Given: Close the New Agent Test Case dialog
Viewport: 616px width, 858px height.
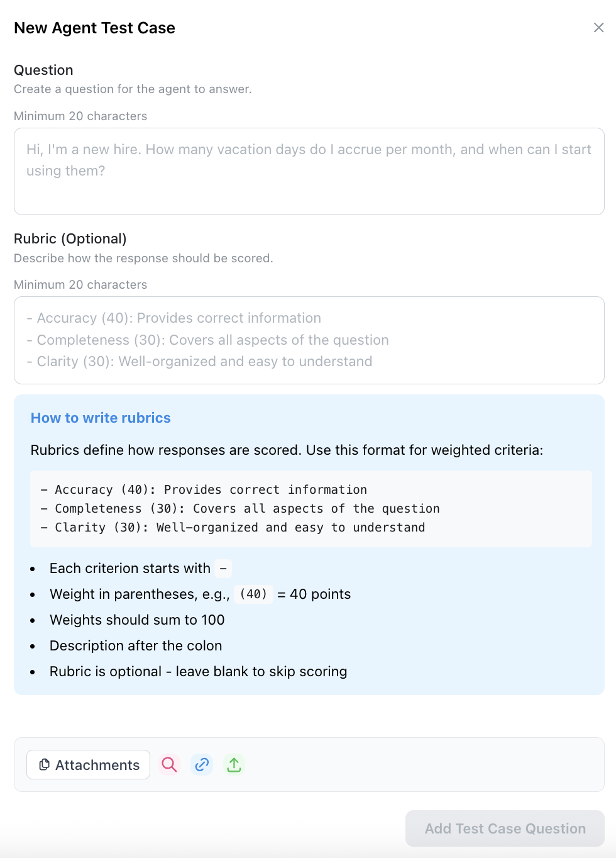Looking at the screenshot, I should tap(598, 28).
